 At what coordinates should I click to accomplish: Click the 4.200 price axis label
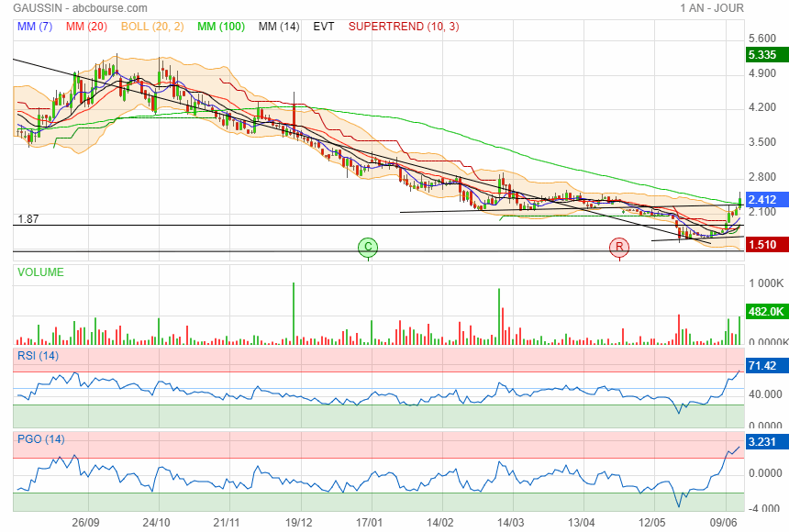click(762, 107)
